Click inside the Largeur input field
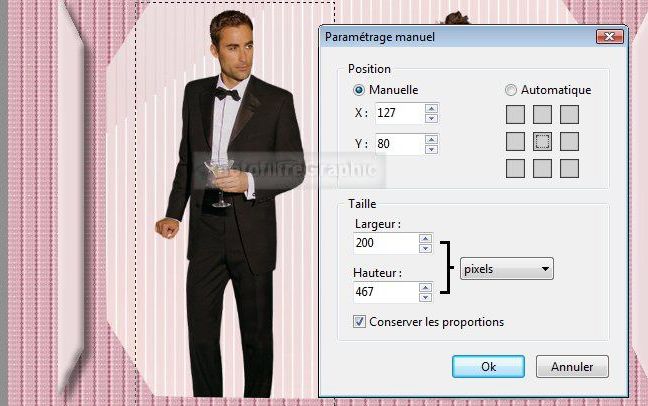This screenshot has height=406, width=648. pyautogui.click(x=386, y=243)
